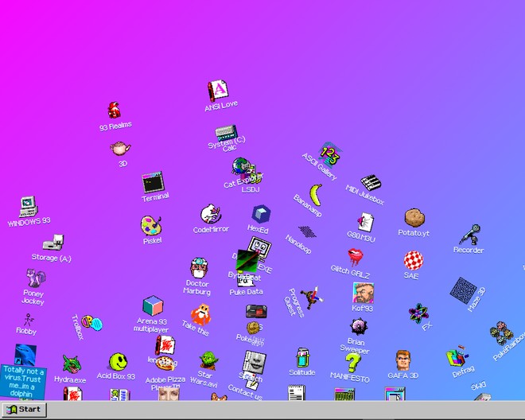Image resolution: width=525 pixels, height=420 pixels.
Task: Open the MANIFESTO question mark icon
Action: [353, 362]
